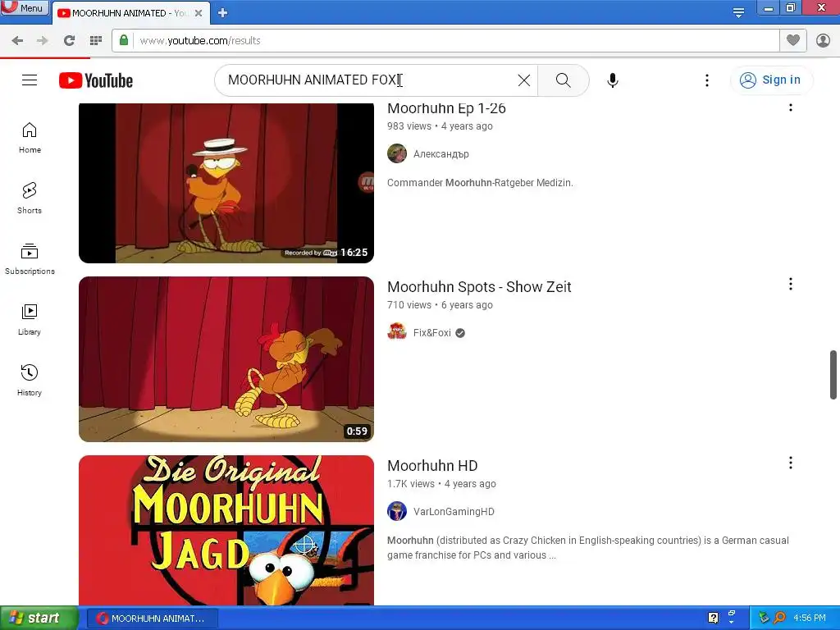Screen dimensions: 840x630
Task: Go back to previous page
Action: click(x=17, y=41)
